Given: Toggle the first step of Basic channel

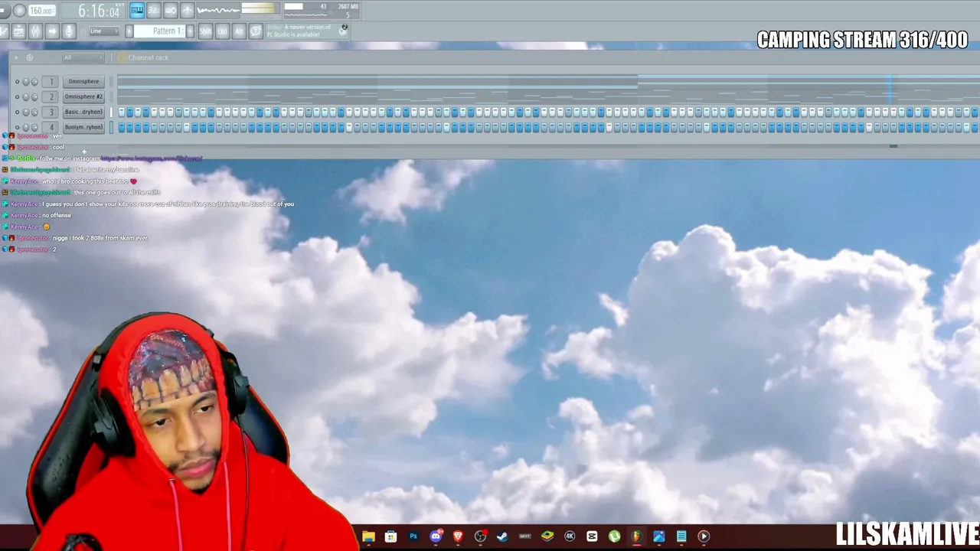Looking at the screenshot, I should [122, 112].
